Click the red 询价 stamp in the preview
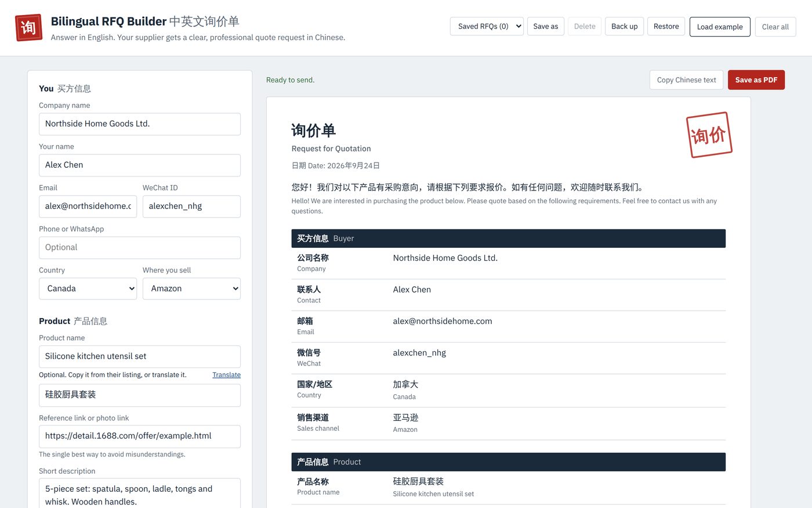812x508 pixels. pyautogui.click(x=709, y=135)
